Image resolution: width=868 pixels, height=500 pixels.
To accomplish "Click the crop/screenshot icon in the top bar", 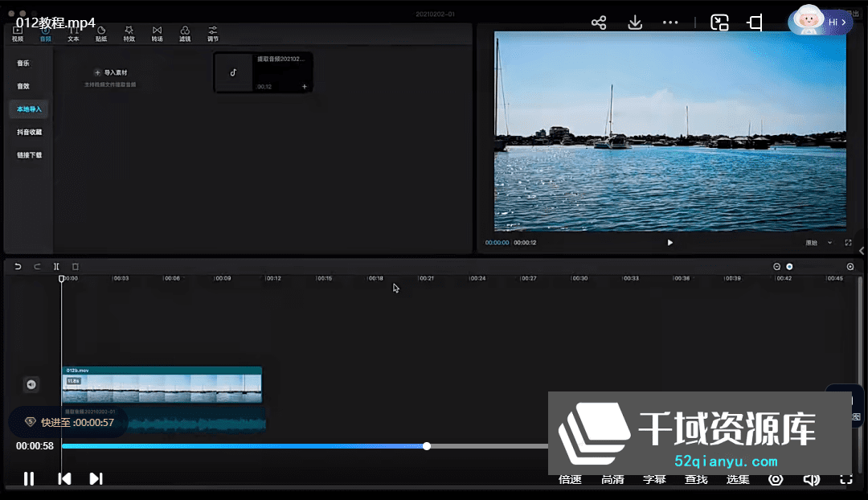I will (x=755, y=23).
